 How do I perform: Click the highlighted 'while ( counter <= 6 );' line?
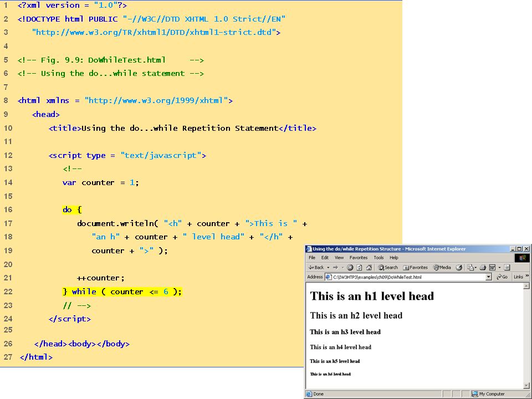point(122,292)
